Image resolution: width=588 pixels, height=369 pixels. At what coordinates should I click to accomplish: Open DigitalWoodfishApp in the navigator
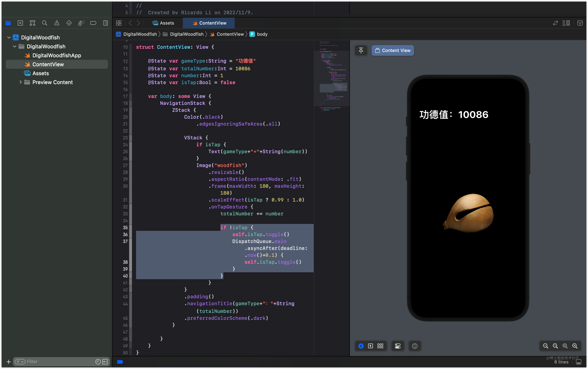(x=57, y=55)
